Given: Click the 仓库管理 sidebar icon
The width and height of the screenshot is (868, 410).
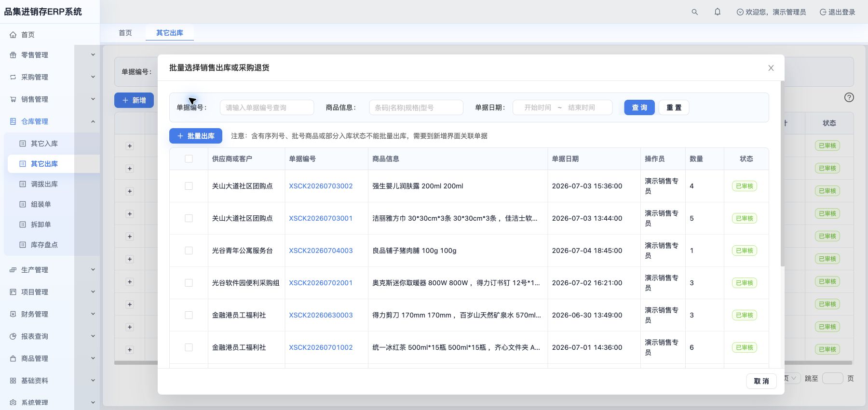Looking at the screenshot, I should 13,121.
